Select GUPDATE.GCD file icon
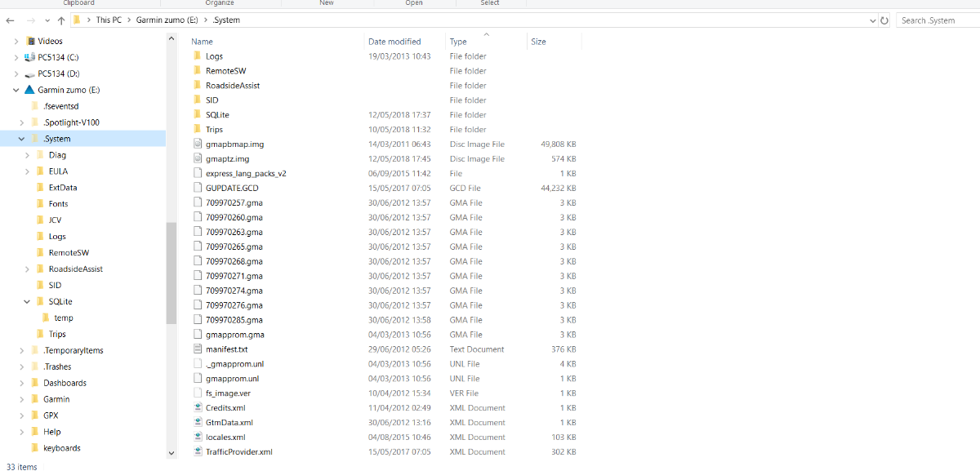This screenshot has height=471, width=980. [197, 188]
